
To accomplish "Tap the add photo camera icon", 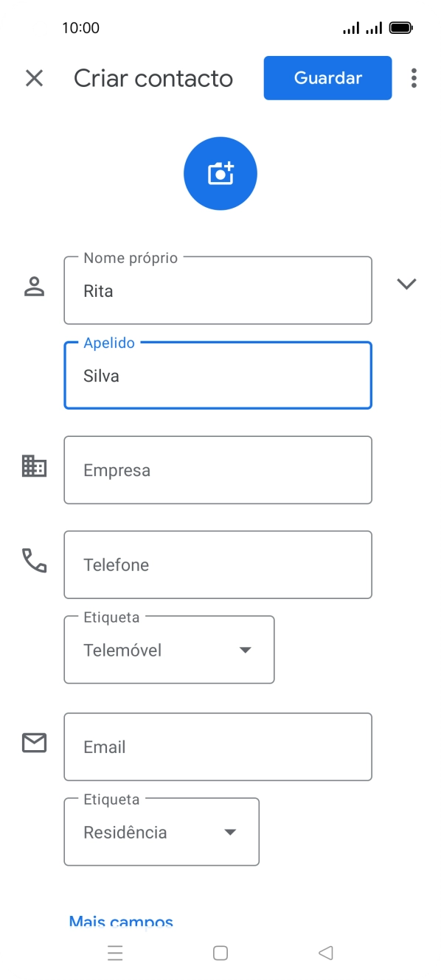I will coord(220,172).
